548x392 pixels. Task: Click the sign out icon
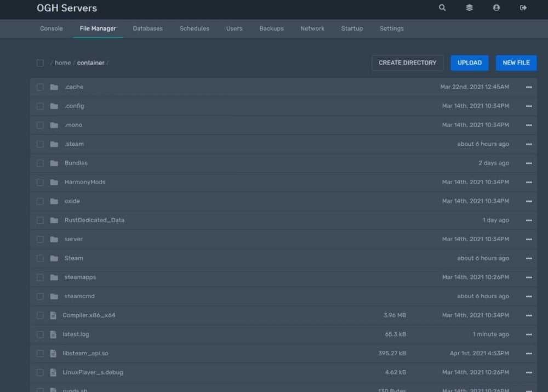click(523, 8)
